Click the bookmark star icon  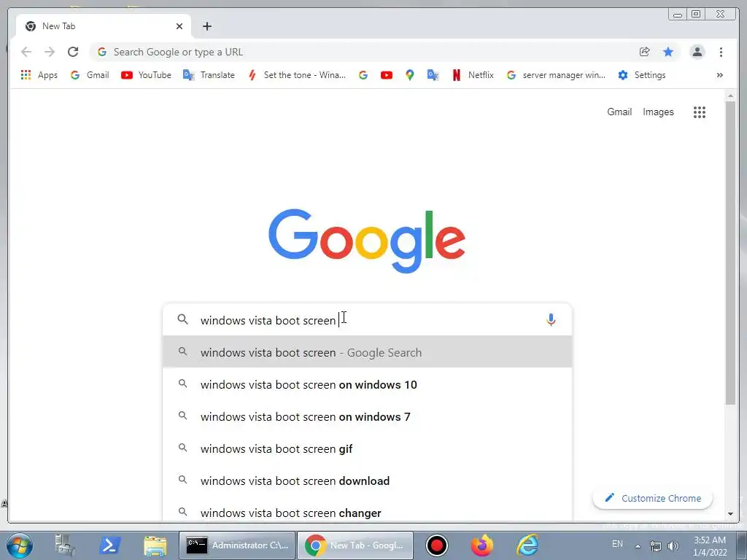pos(668,52)
